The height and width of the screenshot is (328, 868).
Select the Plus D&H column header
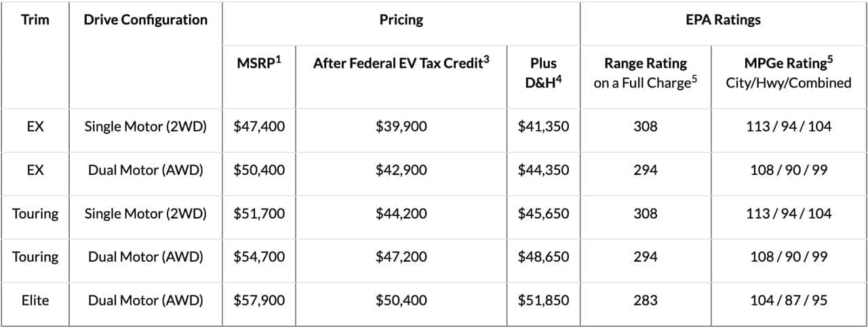point(544,73)
